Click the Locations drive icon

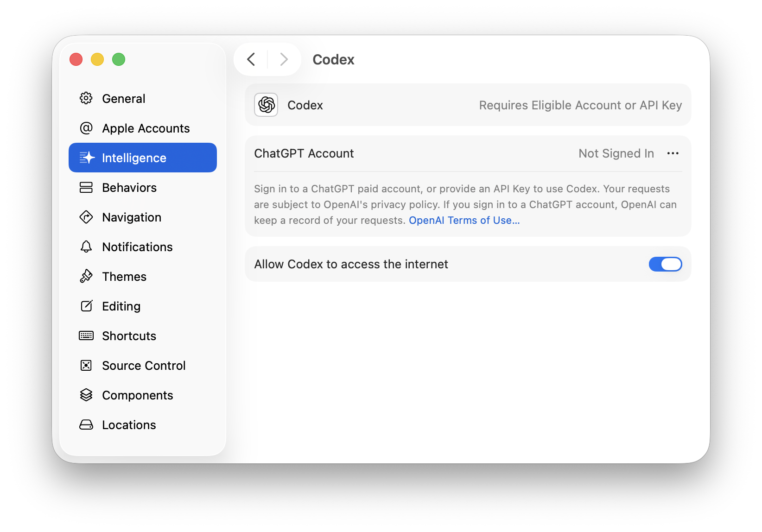pyautogui.click(x=86, y=424)
